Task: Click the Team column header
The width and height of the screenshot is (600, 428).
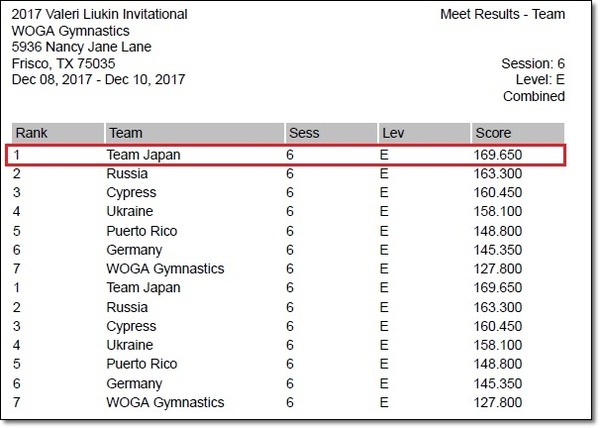Action: click(195, 133)
